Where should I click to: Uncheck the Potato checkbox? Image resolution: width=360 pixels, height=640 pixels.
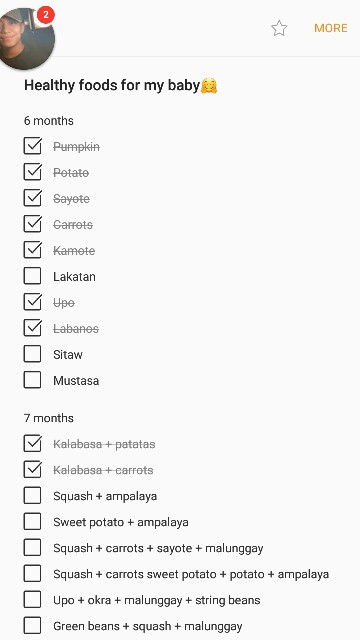33,172
